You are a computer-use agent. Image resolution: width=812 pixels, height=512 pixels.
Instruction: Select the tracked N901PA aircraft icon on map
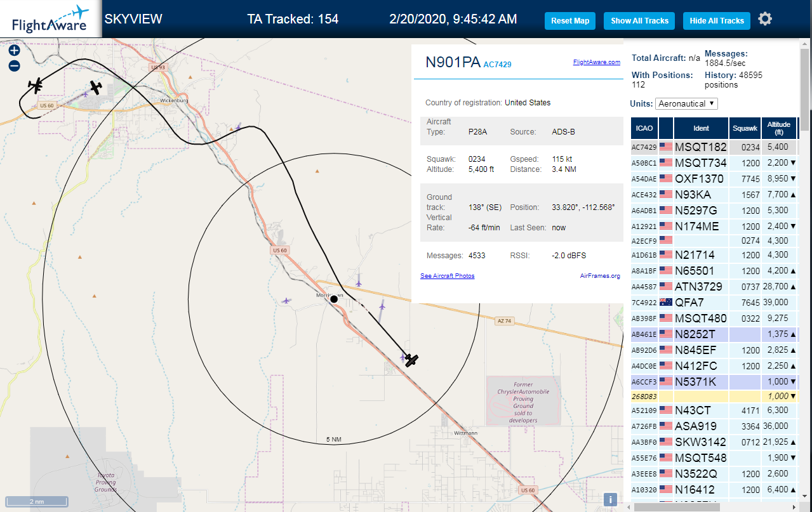pyautogui.click(x=411, y=360)
